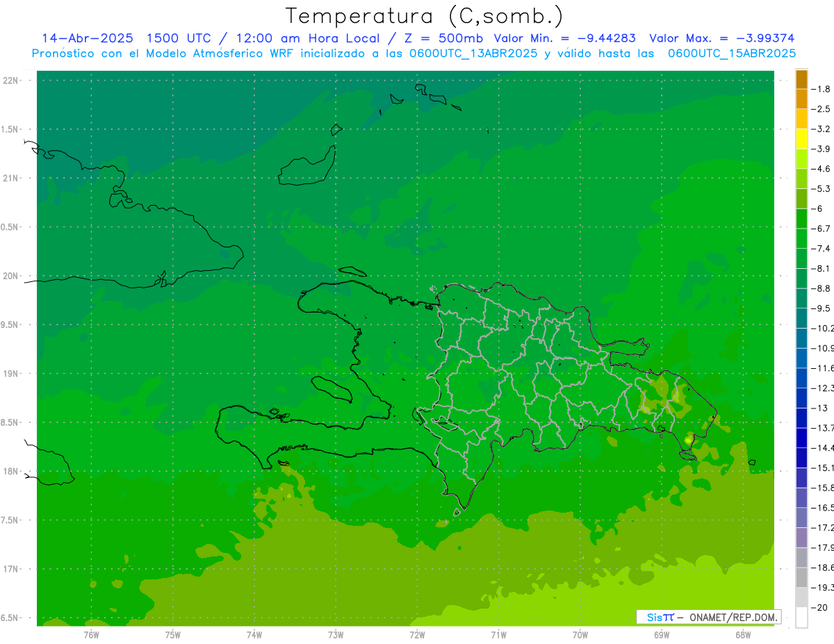Click the legend value "-6.7"
This screenshot has height=644, width=834.
point(821,229)
